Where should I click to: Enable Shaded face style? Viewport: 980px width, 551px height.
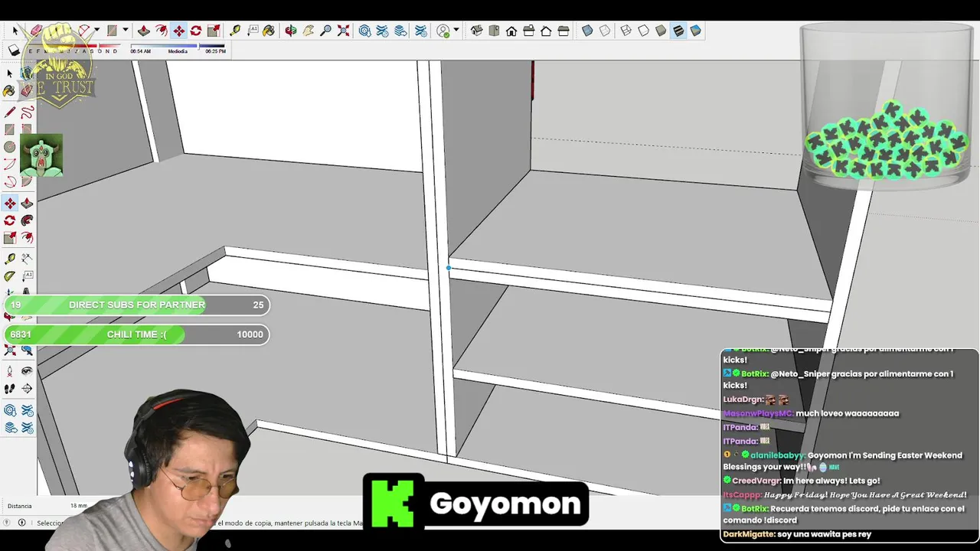(661, 31)
